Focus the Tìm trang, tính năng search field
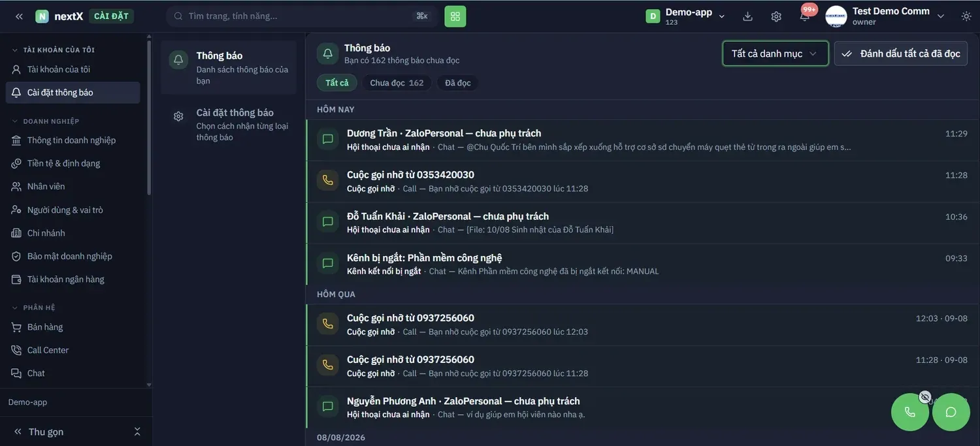The width and height of the screenshot is (980, 446). point(302,16)
